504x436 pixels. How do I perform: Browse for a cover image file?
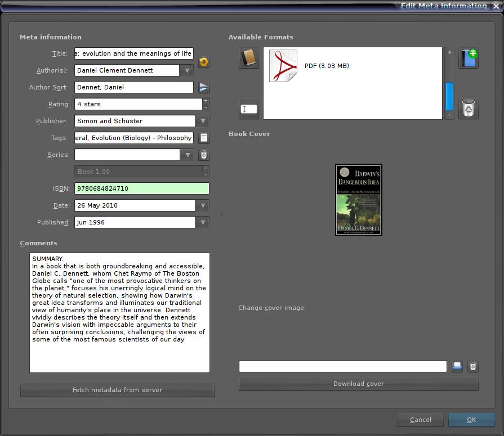(457, 366)
